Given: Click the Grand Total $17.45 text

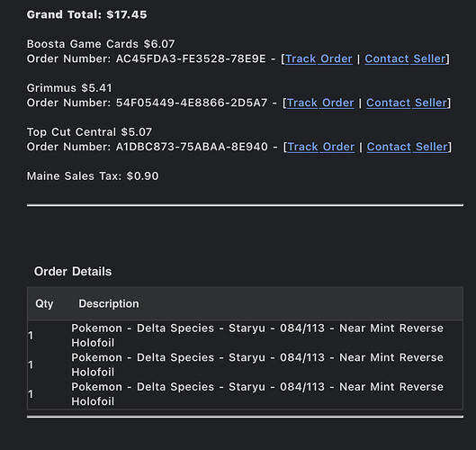Looking at the screenshot, I should click(86, 14).
